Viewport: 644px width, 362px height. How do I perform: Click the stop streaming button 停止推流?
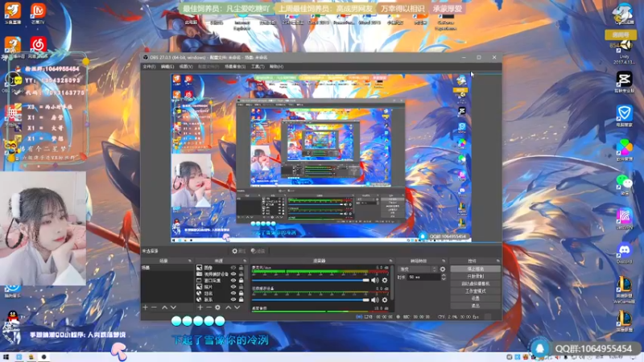(x=475, y=269)
